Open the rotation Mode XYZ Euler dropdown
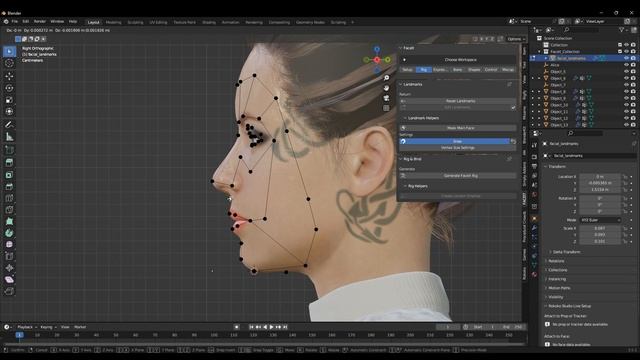Screen dimensions: 640x360 (x=600, y=220)
